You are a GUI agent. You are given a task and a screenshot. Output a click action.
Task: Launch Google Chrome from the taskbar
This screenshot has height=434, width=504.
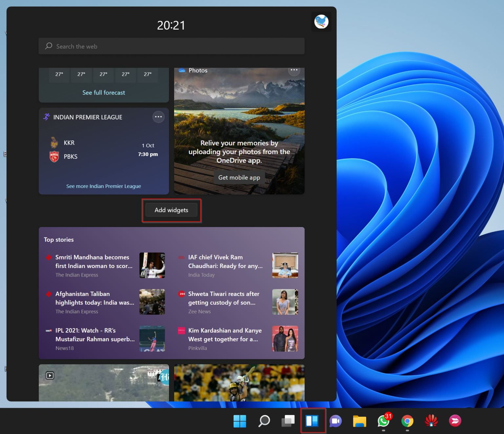[x=407, y=422]
